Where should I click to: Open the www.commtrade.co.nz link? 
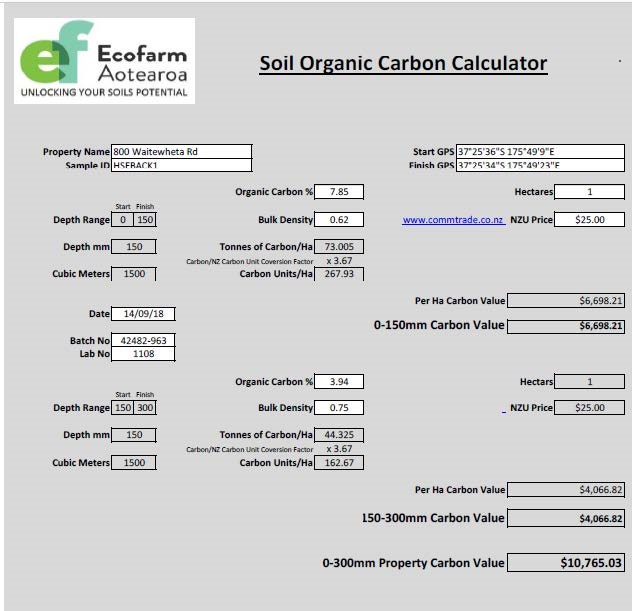(453, 220)
